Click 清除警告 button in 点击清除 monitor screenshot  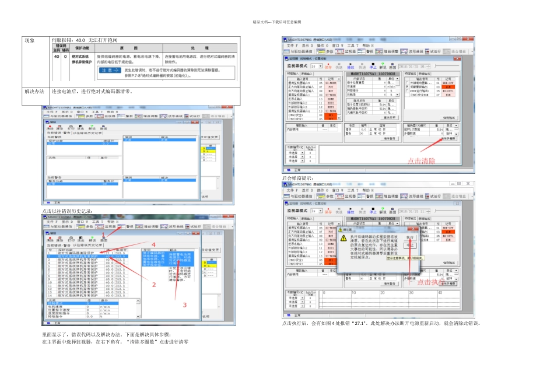point(390,139)
